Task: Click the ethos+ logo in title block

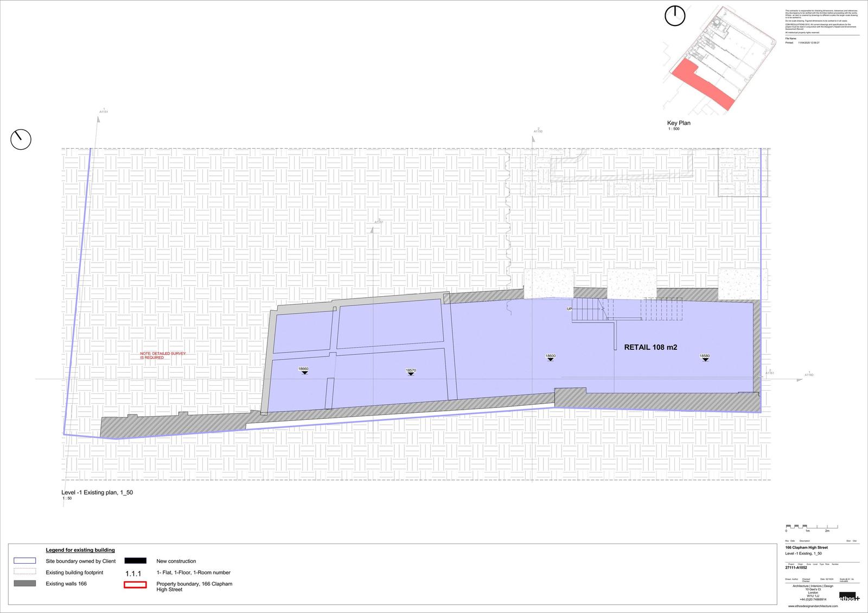Action: (x=849, y=597)
